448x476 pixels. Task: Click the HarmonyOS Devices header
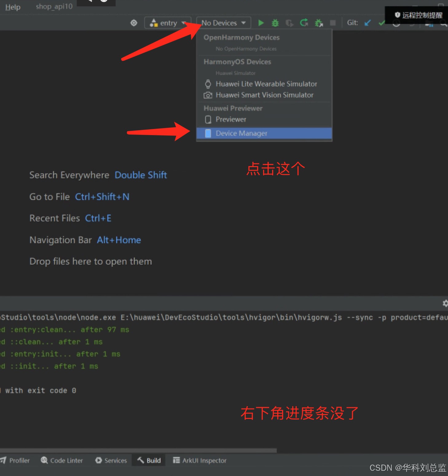(237, 62)
